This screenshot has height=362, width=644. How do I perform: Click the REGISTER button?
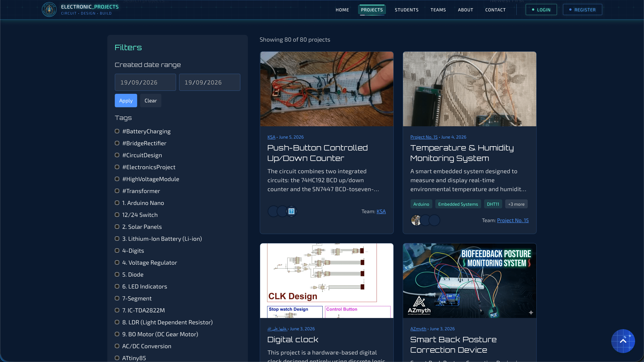point(582,10)
